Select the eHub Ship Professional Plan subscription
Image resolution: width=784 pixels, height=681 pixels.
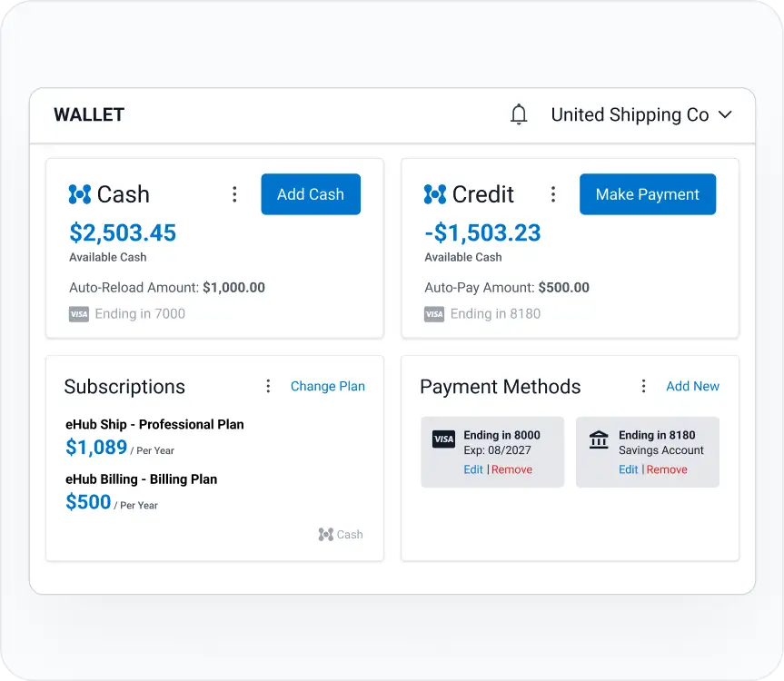point(154,424)
